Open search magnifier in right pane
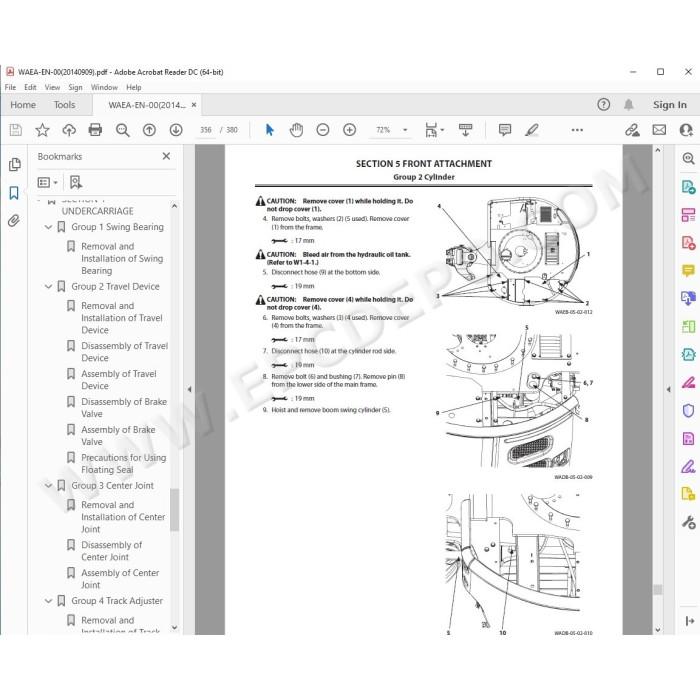Image resolution: width=700 pixels, height=700 pixels. click(688, 158)
